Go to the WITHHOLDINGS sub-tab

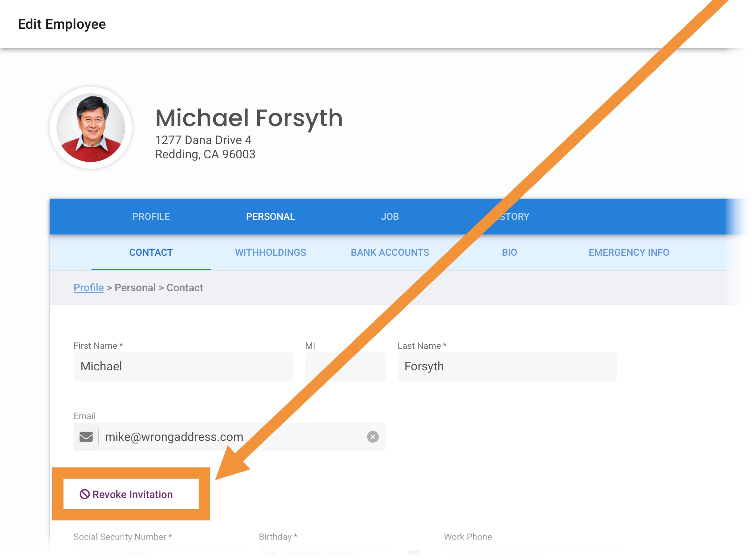(270, 252)
